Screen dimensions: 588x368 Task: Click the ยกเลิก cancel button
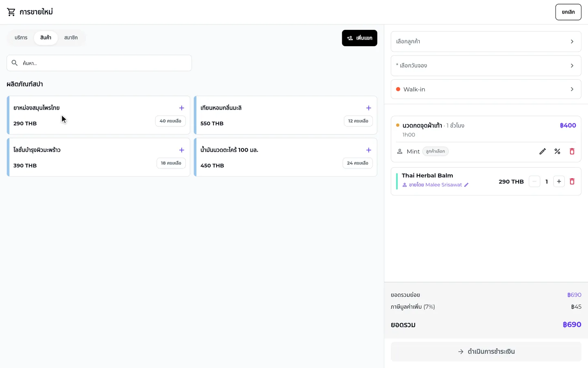coord(568,12)
